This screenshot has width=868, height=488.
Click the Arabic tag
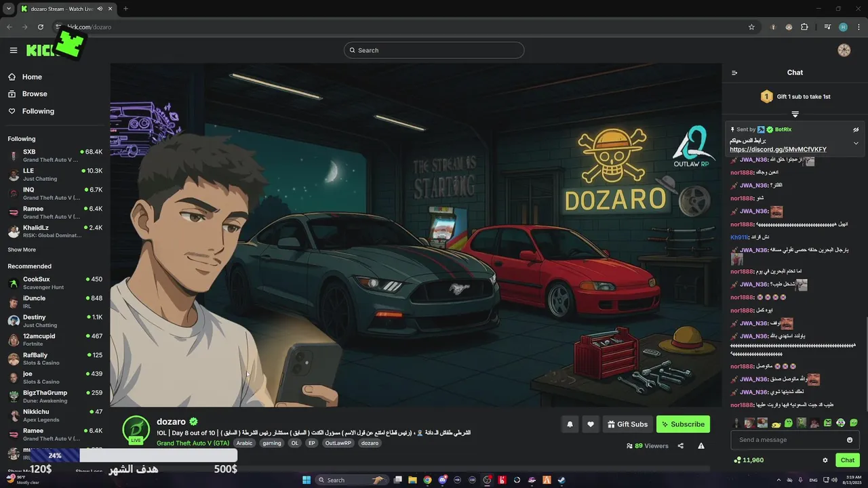click(x=244, y=443)
